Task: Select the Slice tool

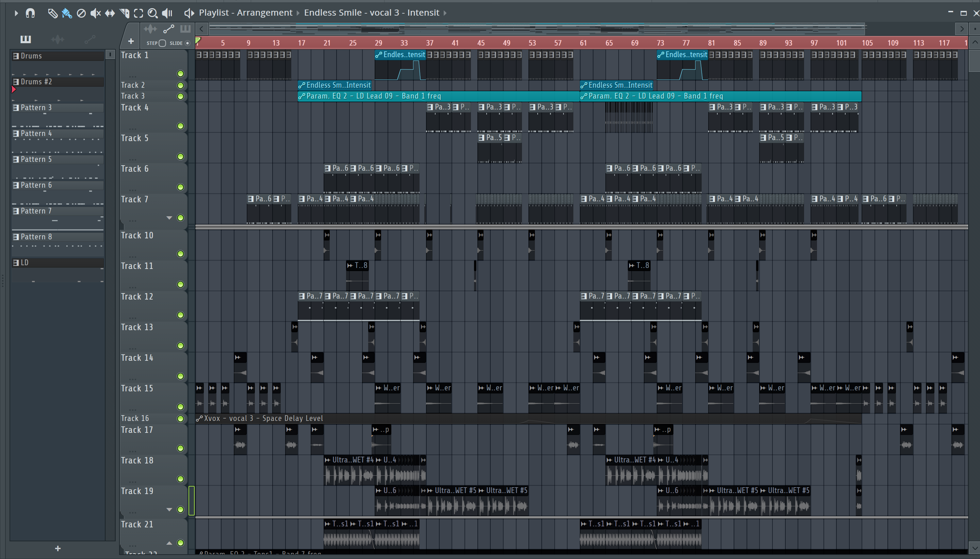Action: point(125,13)
